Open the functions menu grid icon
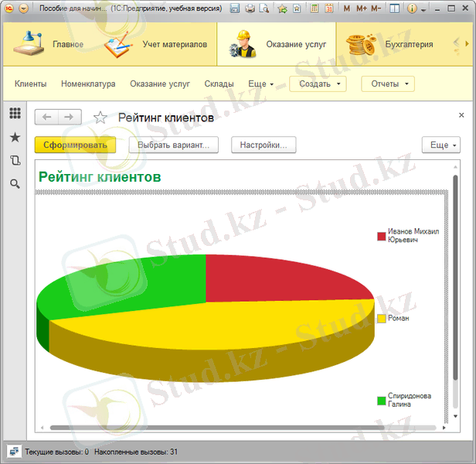Viewport: 476px width, 464px height. (x=15, y=114)
